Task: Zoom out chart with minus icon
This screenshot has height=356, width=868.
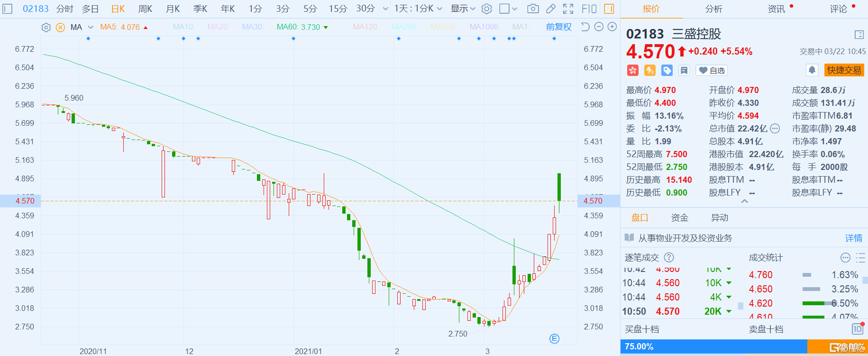Action: click(599, 27)
